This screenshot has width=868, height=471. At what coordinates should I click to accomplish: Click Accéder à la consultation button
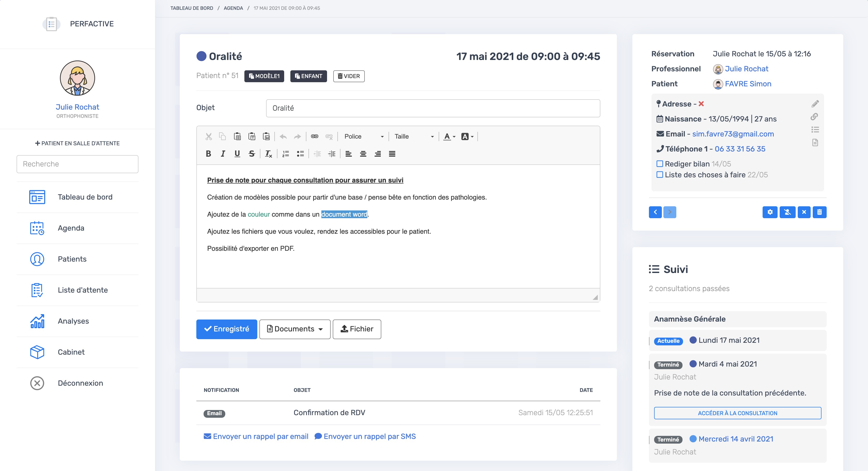coord(737,413)
